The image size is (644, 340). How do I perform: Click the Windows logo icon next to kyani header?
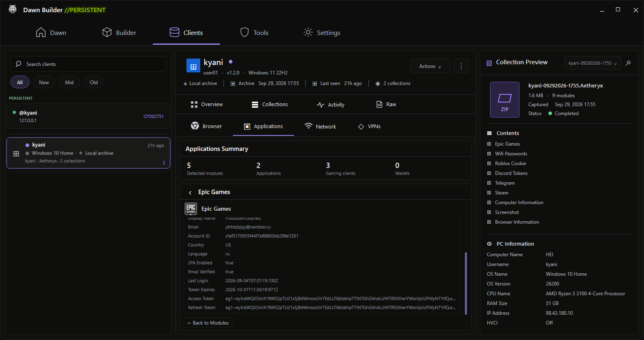pyautogui.click(x=193, y=65)
